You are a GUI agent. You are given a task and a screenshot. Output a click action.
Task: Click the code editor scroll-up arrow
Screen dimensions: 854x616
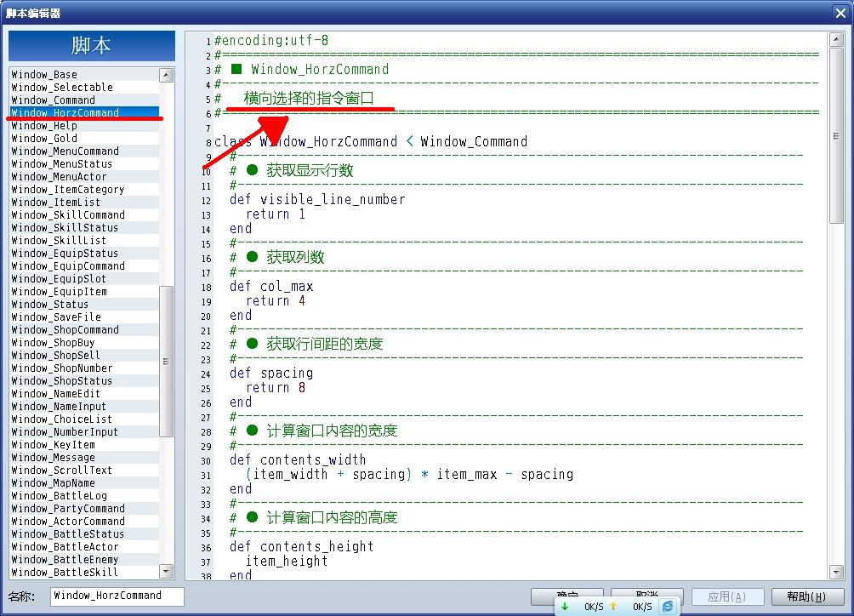[836, 39]
